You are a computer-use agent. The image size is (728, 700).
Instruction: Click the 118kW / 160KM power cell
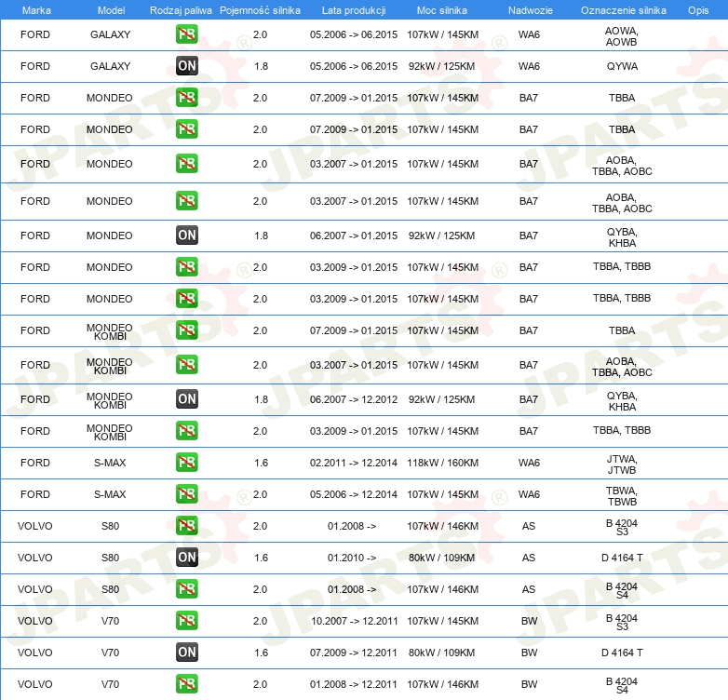(x=442, y=463)
